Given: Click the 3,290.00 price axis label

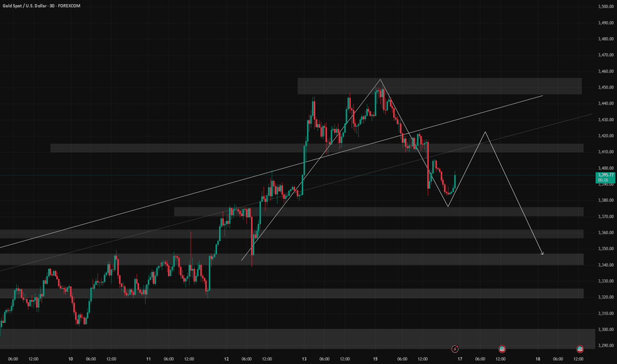Looking at the screenshot, I should click(x=606, y=345).
